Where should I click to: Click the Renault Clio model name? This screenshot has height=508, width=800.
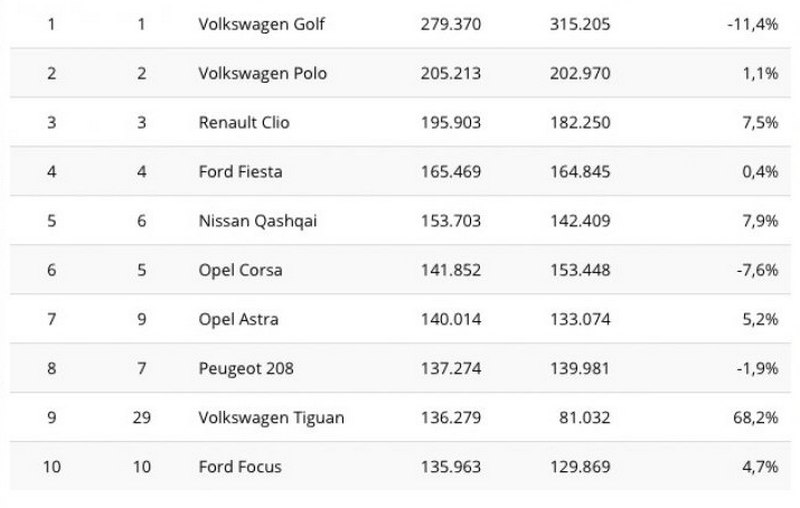coord(245,122)
